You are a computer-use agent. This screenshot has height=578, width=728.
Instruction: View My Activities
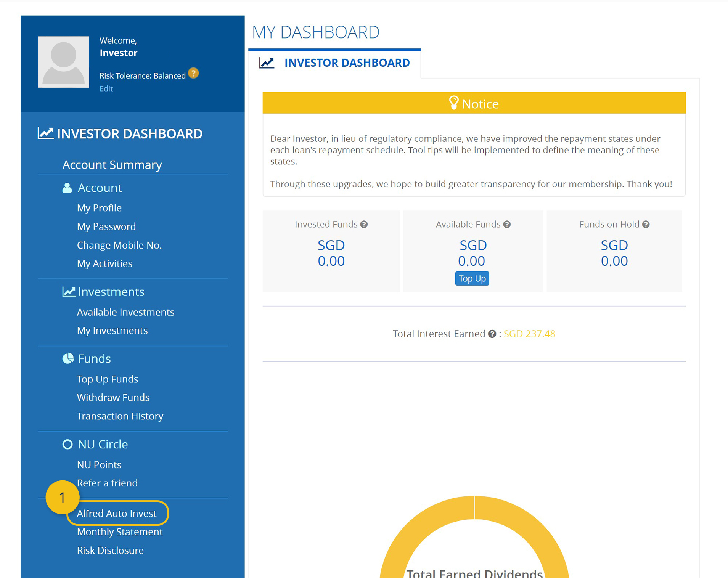coord(104,263)
